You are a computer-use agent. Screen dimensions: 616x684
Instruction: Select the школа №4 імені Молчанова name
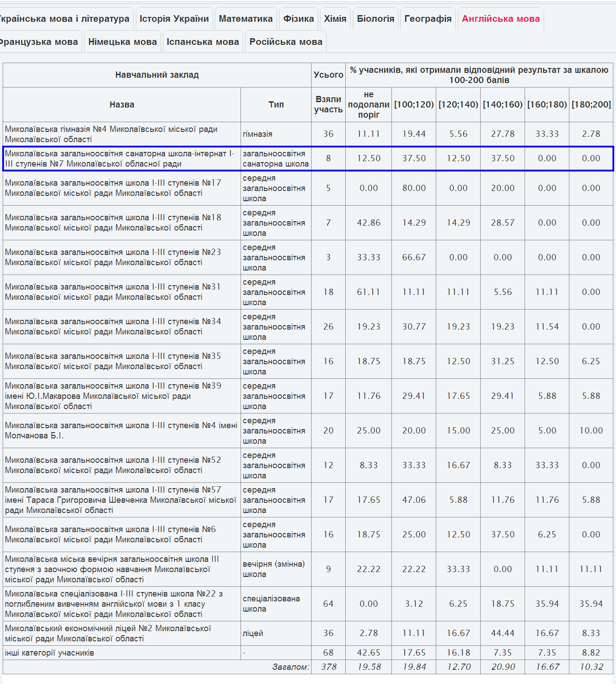click(121, 430)
